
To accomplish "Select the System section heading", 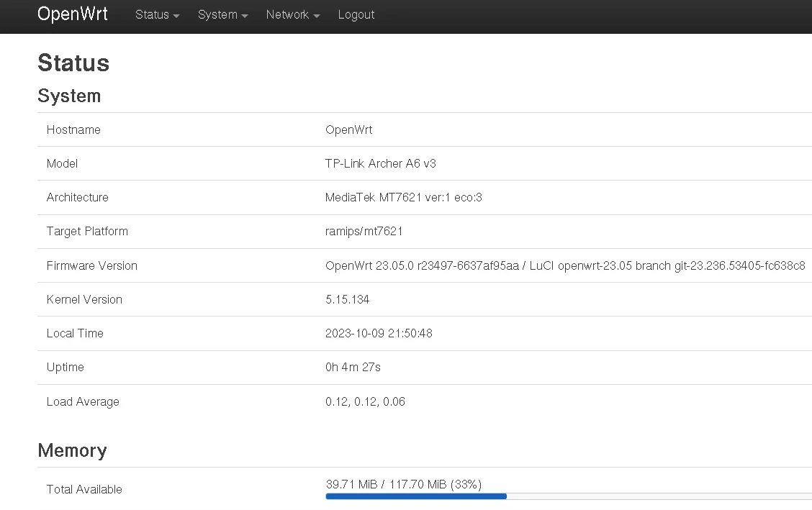I will pos(69,96).
